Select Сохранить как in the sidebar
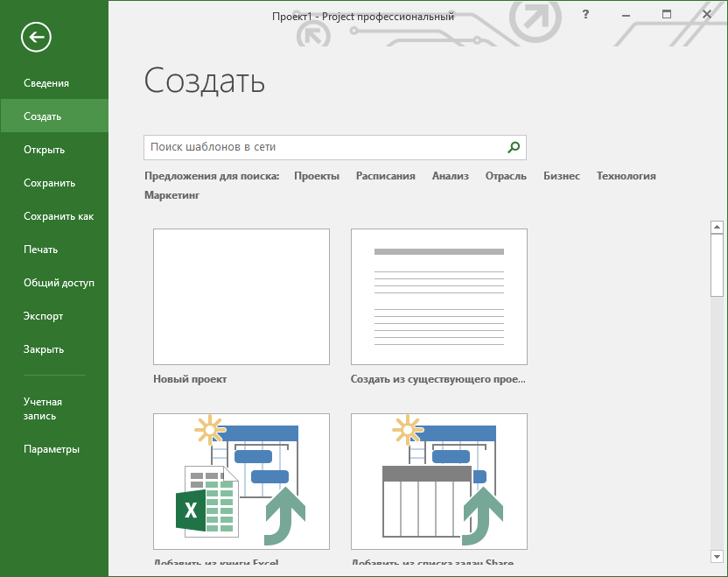The image size is (728, 577). click(59, 216)
